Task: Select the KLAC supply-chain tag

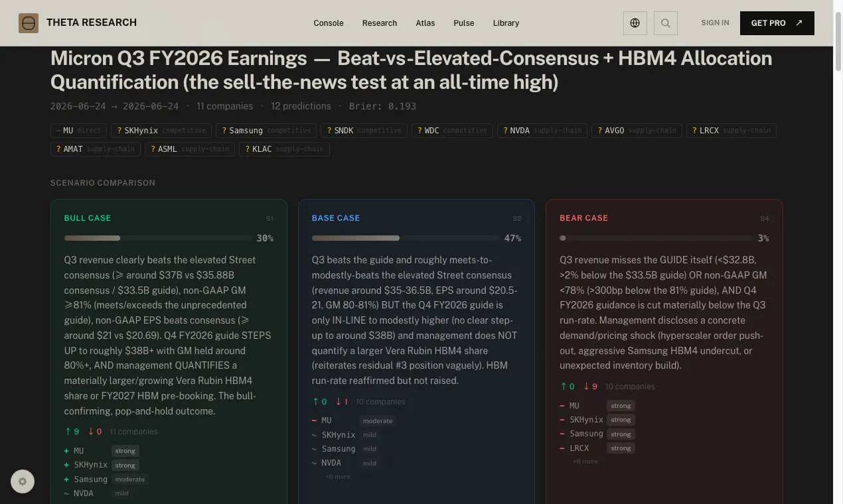Action: pyautogui.click(x=285, y=149)
